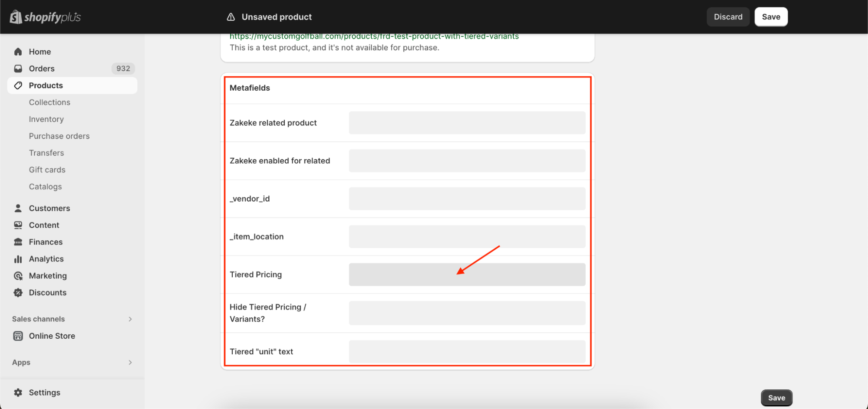Open Purchase orders page
Viewport: 868px width, 409px height.
click(x=59, y=136)
